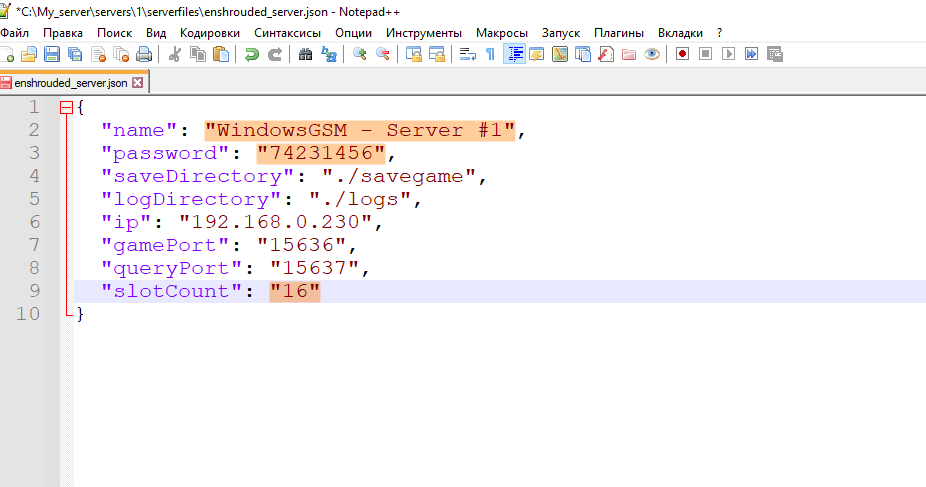Open the Вкладки menu

(680, 33)
